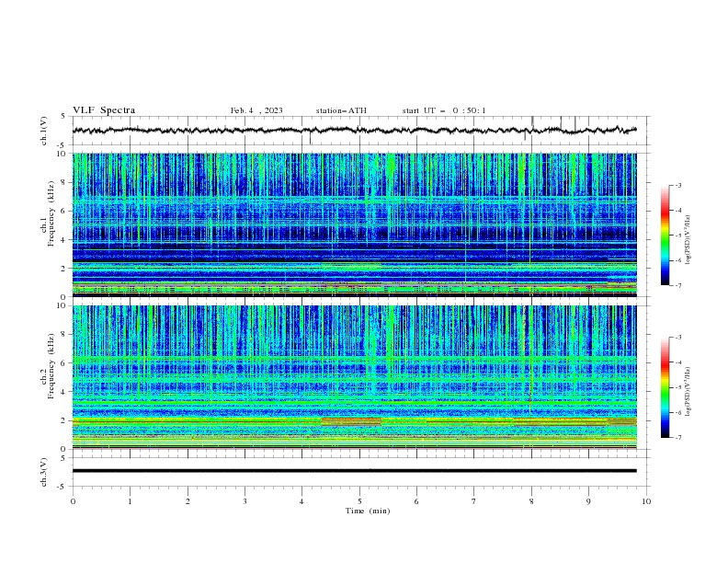Click the "4" tick on the time axis
Viewport: 728px width, 563px height.
[301, 501]
